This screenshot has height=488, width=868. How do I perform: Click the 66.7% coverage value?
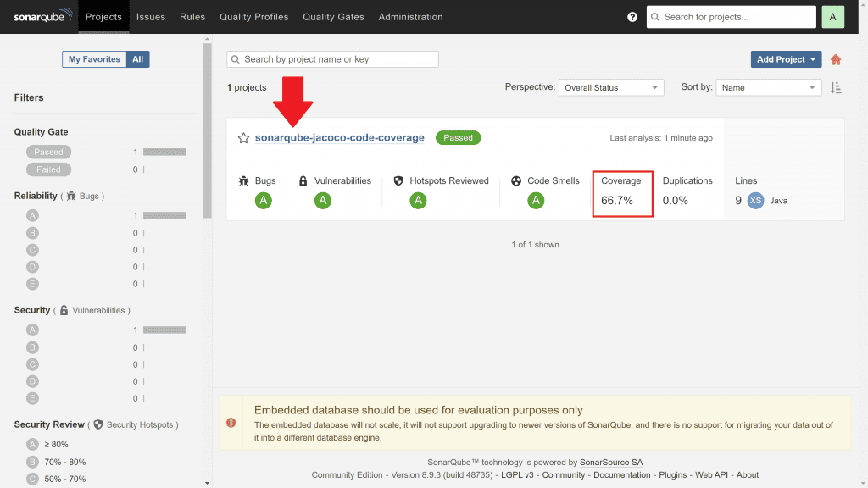pos(617,201)
